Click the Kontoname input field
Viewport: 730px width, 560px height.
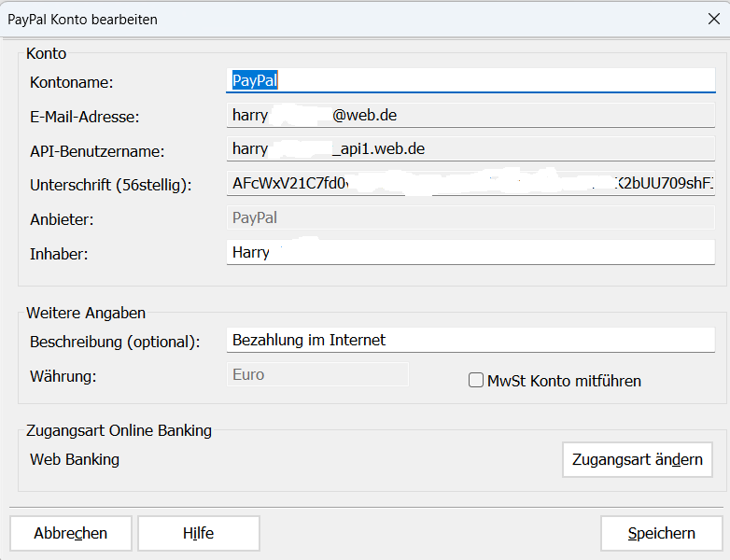(x=470, y=80)
